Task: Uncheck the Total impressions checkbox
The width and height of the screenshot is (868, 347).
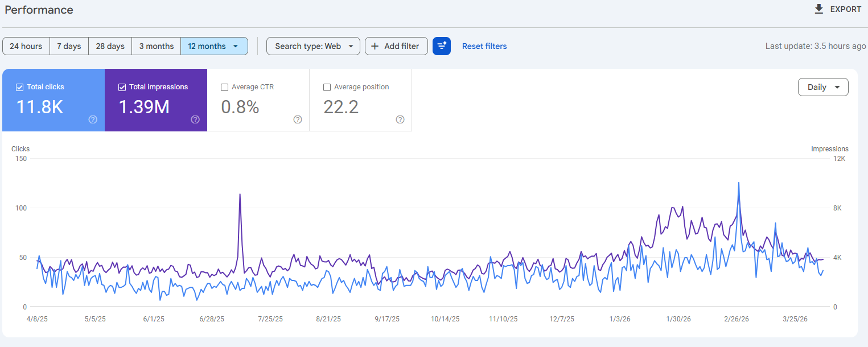Action: click(122, 87)
